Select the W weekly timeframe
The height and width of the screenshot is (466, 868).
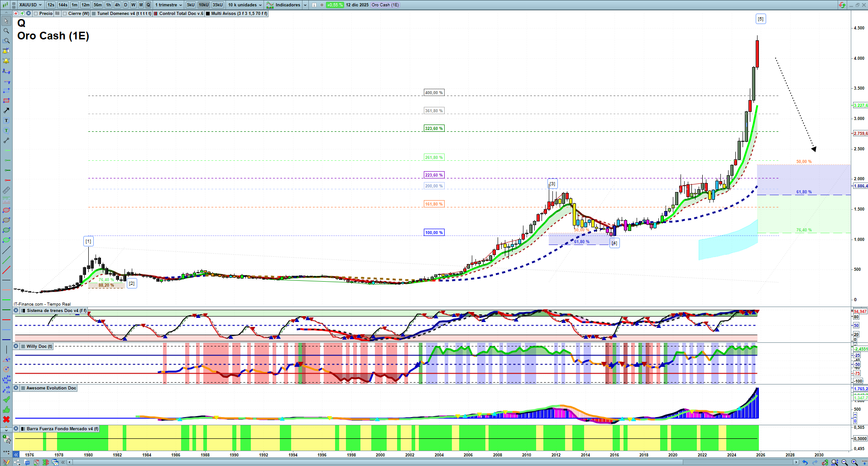133,5
